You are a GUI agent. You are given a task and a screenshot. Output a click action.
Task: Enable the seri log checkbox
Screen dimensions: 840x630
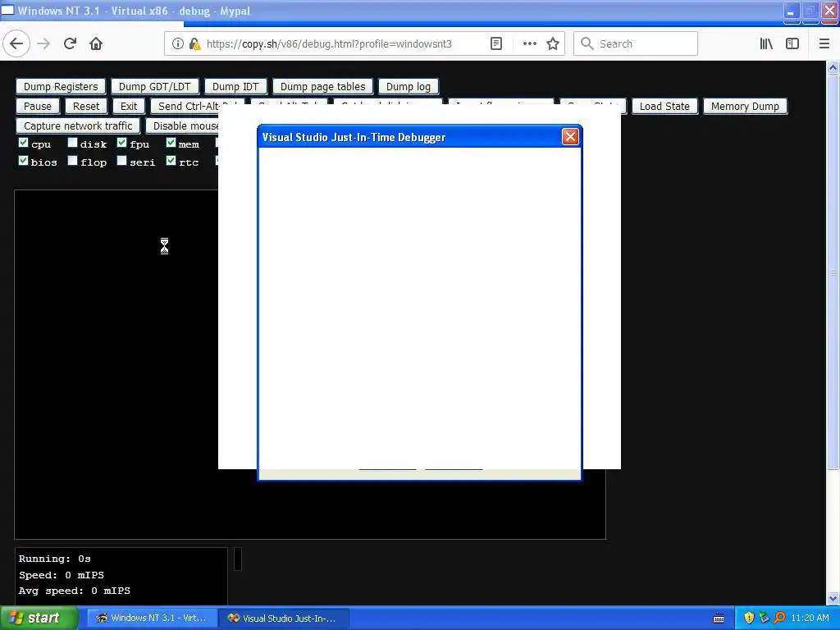(x=121, y=161)
